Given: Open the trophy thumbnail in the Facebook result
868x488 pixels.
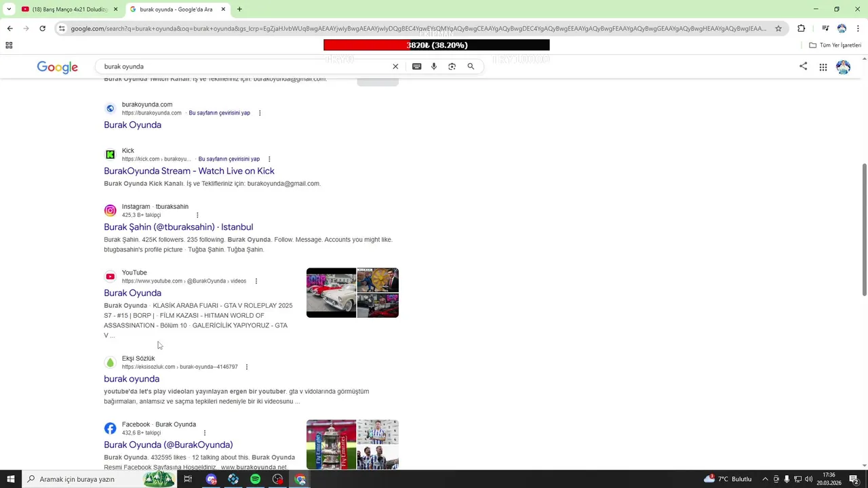Looking at the screenshot, I should (331, 445).
